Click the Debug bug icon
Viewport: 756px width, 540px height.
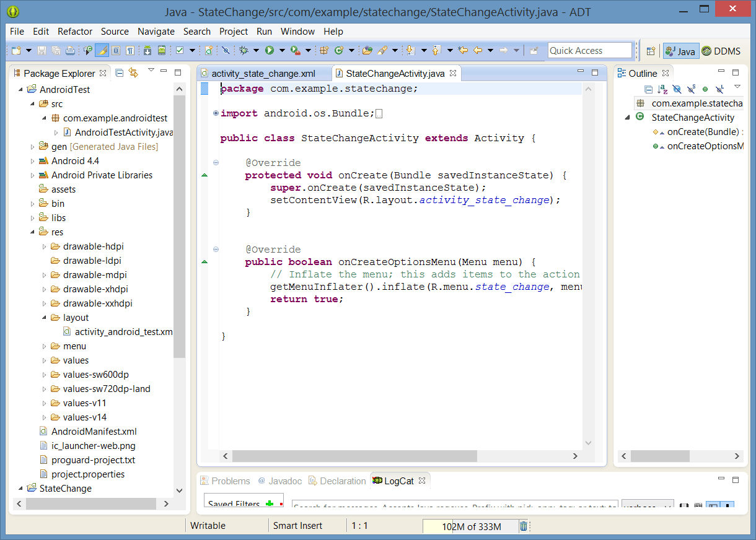coord(244,51)
